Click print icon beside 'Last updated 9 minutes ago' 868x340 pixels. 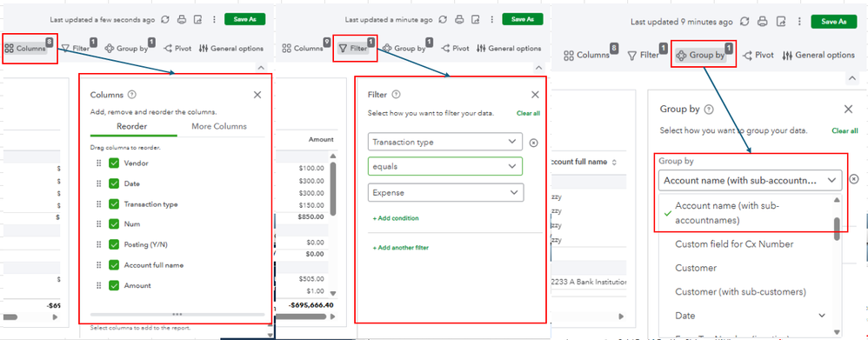pyautogui.click(x=763, y=22)
